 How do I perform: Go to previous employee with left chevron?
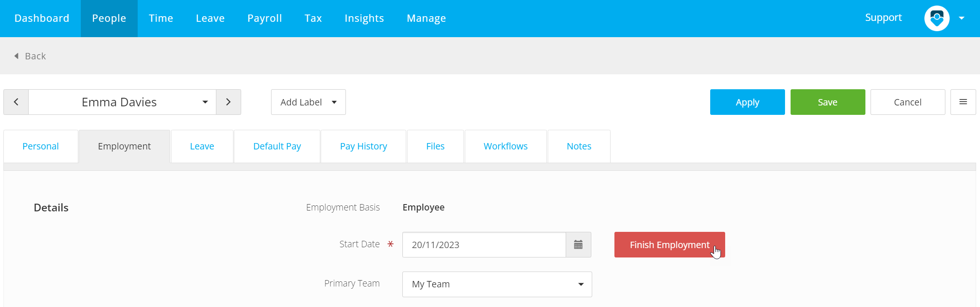[x=16, y=102]
